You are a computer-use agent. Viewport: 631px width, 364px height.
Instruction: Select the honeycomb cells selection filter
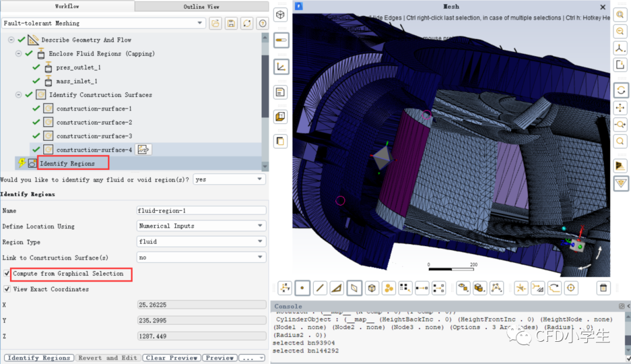coord(389,288)
